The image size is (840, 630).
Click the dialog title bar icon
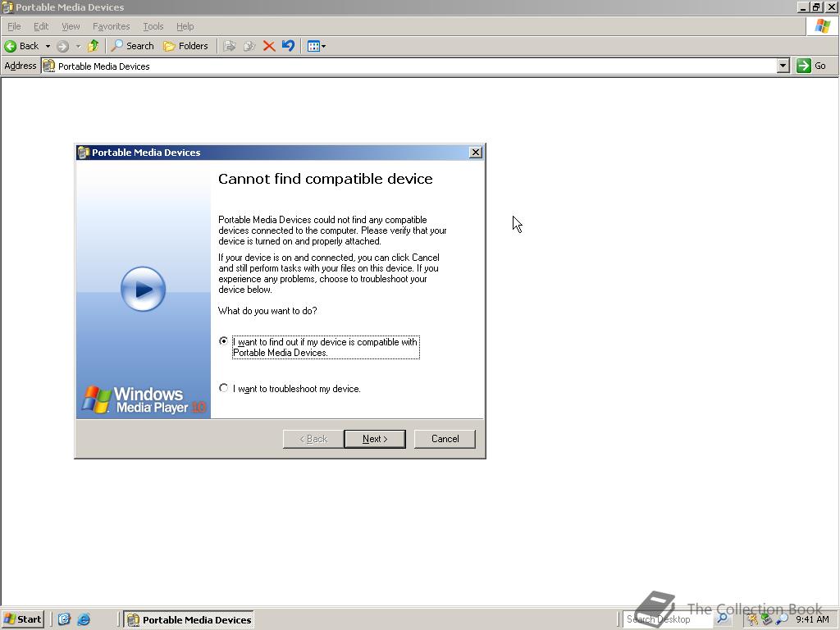[83, 152]
